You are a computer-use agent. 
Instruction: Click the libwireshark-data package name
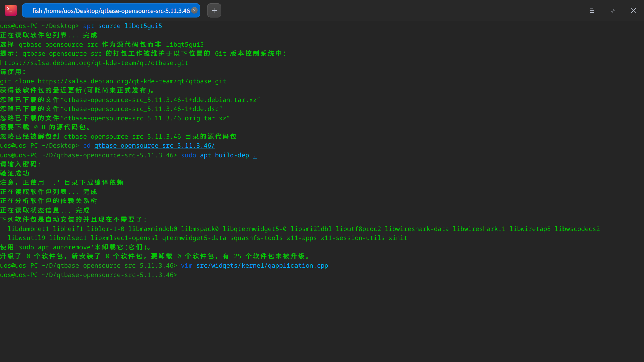(x=417, y=229)
